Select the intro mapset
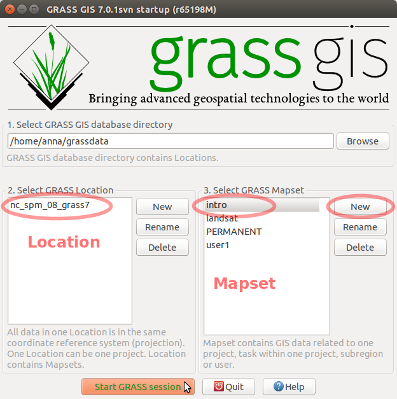The height and width of the screenshot is (399, 397). coord(262,205)
